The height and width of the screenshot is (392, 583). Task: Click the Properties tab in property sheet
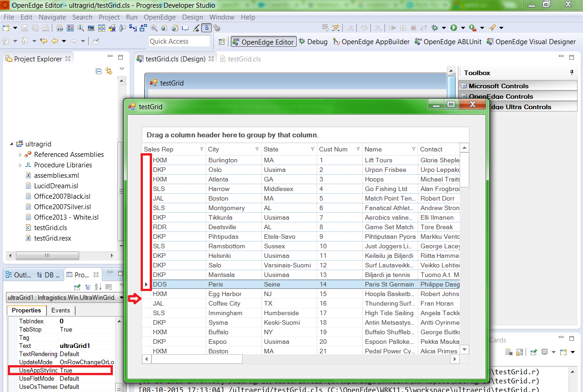tap(26, 310)
